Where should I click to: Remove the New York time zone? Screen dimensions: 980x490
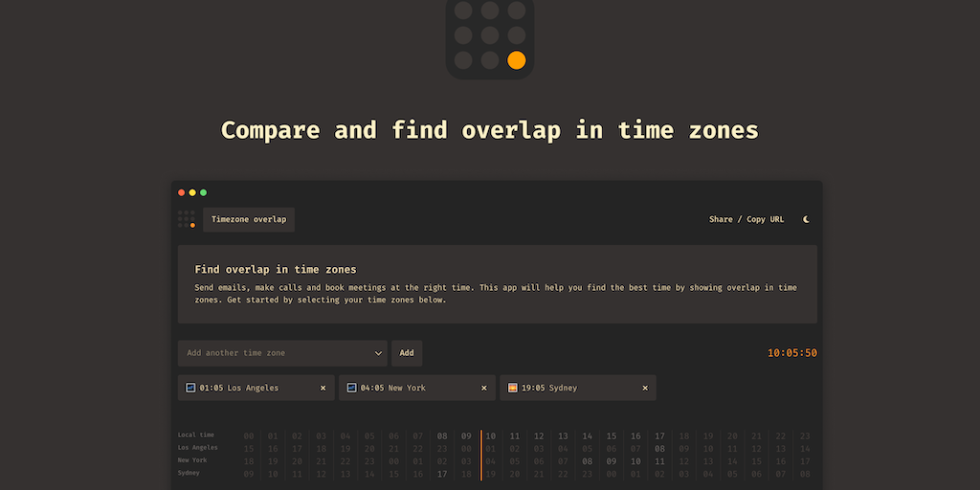coord(483,389)
